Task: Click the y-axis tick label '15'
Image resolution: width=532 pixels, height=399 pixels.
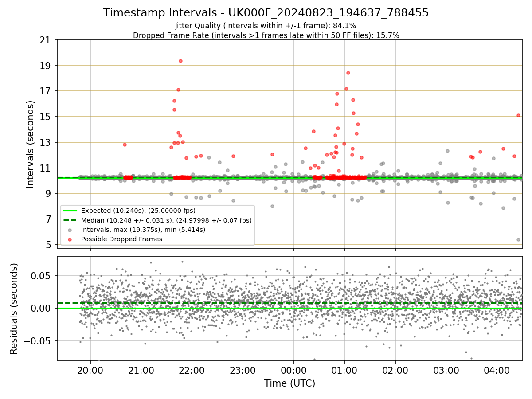Action: click(x=46, y=117)
